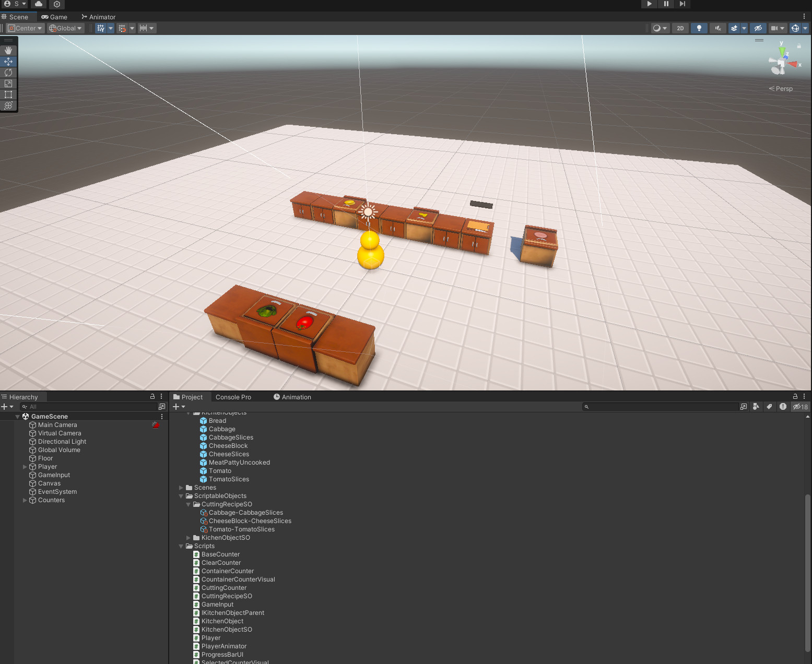Screen dimensions: 812x664
Task: Toggle 2D scene view mode
Action: (680, 28)
